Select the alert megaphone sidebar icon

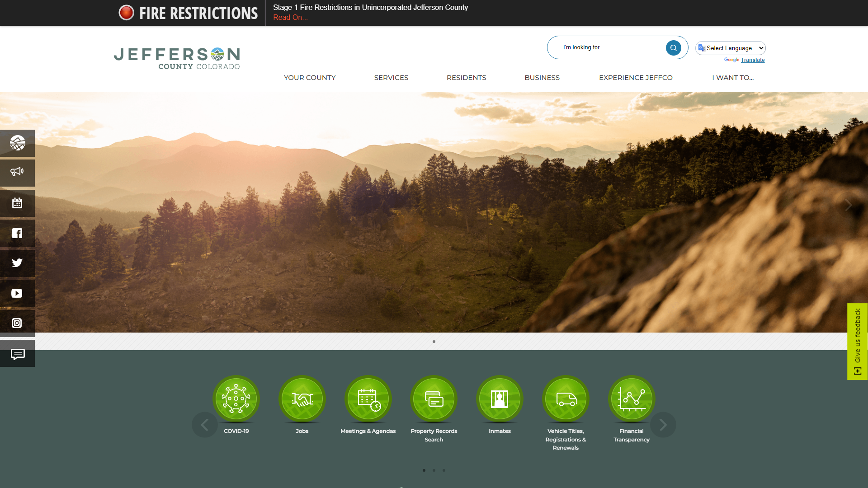(x=17, y=172)
